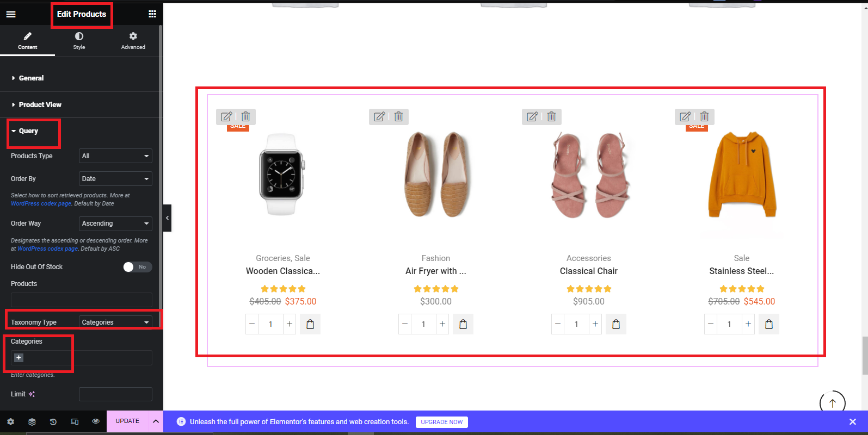The image size is (868, 435).
Task: Open the Taxonomy Type dropdown
Action: 115,322
